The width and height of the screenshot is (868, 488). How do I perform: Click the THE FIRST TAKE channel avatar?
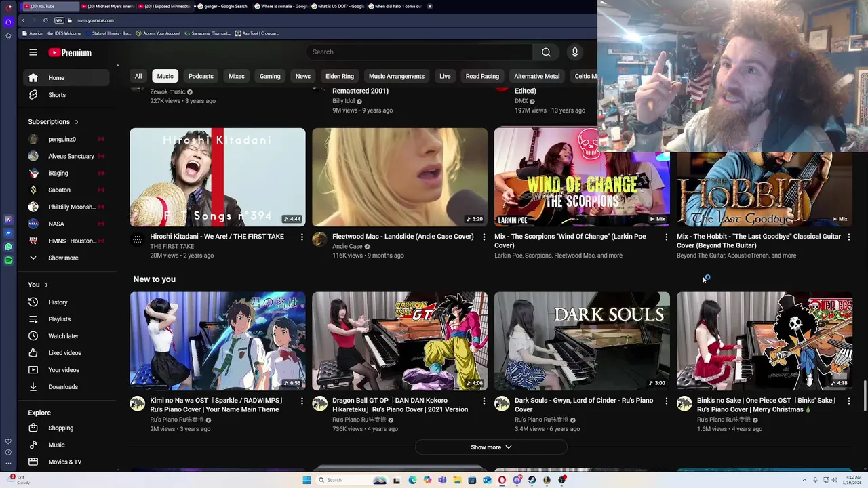point(138,239)
